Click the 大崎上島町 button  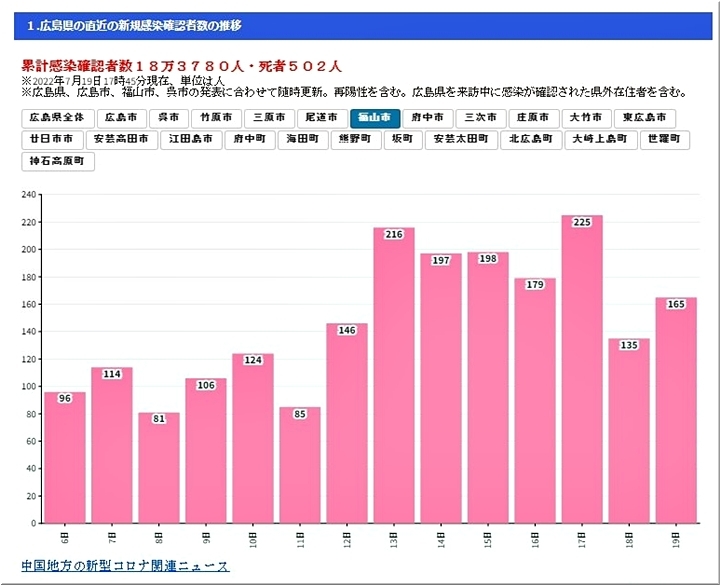pyautogui.click(x=599, y=140)
